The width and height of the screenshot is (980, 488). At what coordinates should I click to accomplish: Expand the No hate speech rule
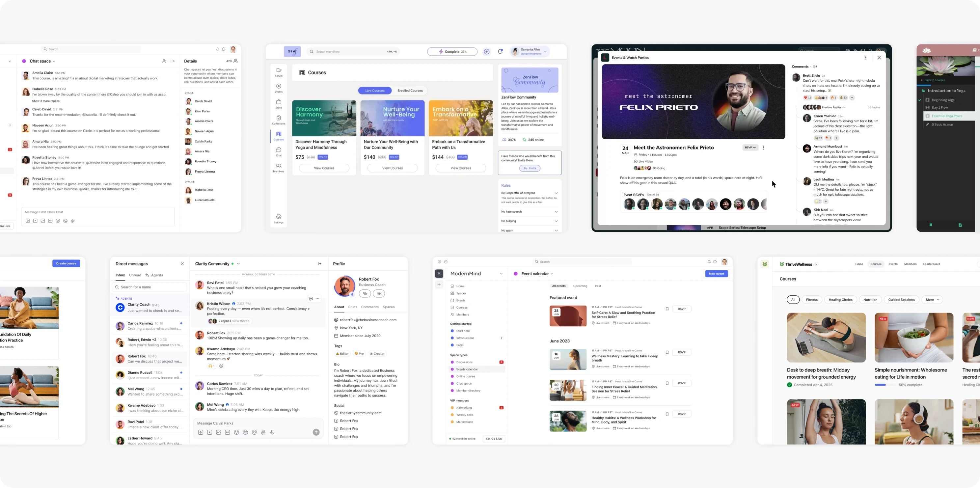click(556, 212)
